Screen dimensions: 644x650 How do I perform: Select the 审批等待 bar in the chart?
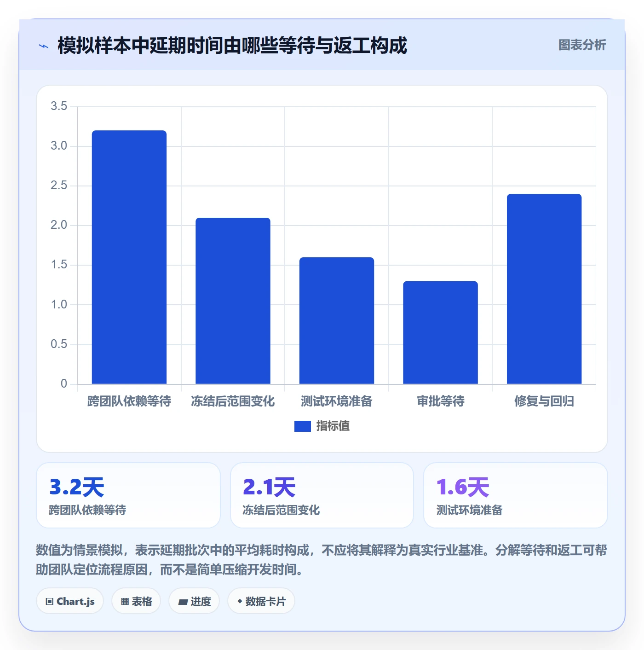tap(441, 332)
